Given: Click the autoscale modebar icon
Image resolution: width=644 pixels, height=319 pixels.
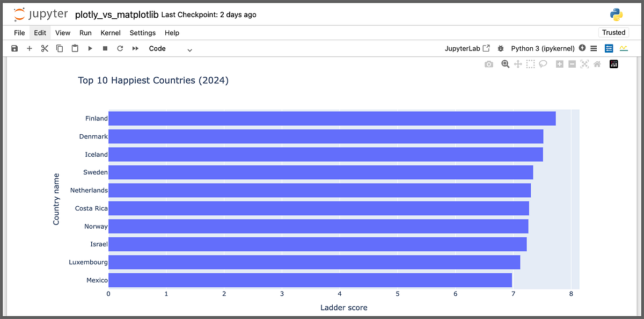Looking at the screenshot, I should click(584, 64).
